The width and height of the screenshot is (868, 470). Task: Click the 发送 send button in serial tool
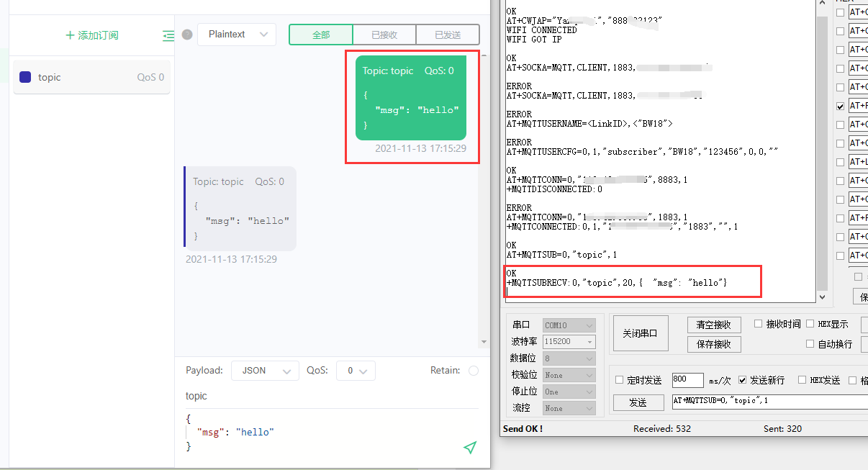[638, 402]
